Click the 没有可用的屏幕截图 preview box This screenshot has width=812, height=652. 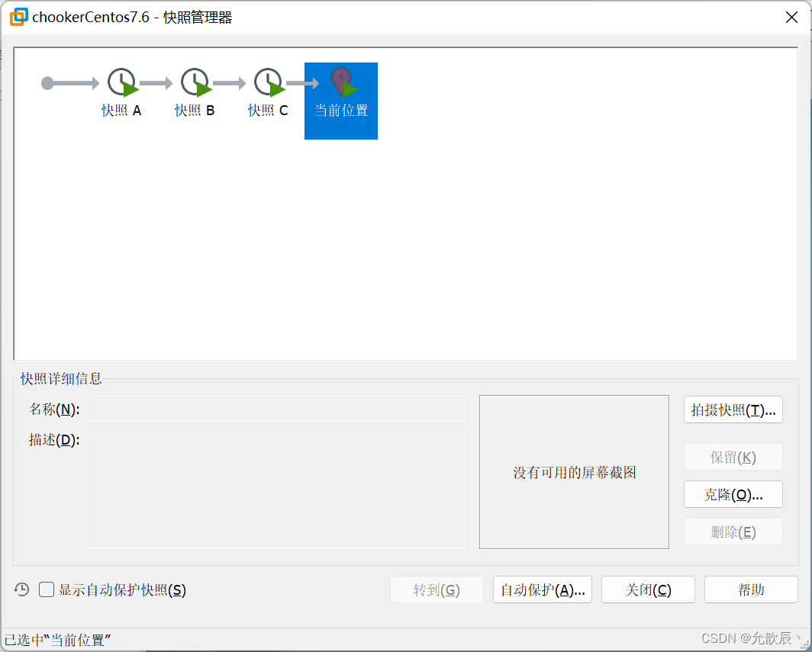[574, 472]
